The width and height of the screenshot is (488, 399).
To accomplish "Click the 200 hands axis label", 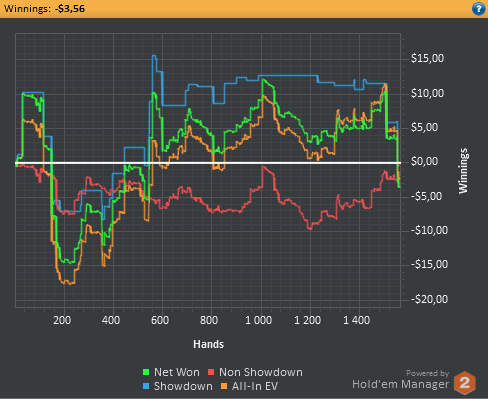I will 62,320.
